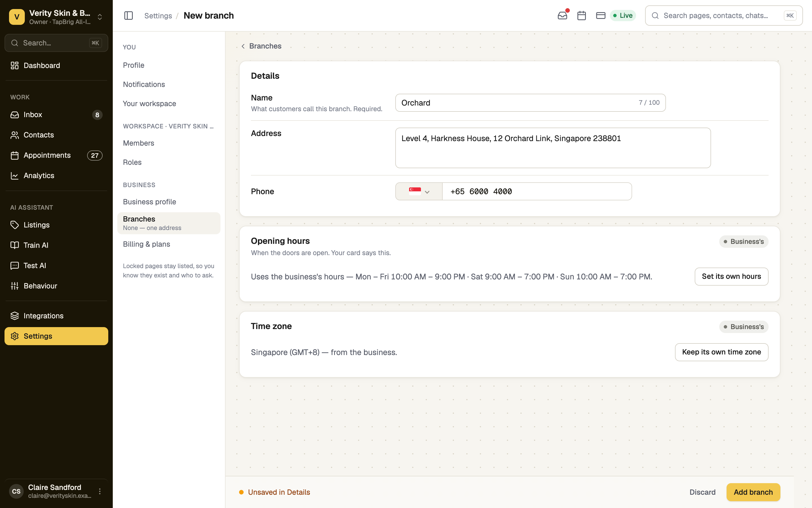Open Profile settings page

[168, 65]
